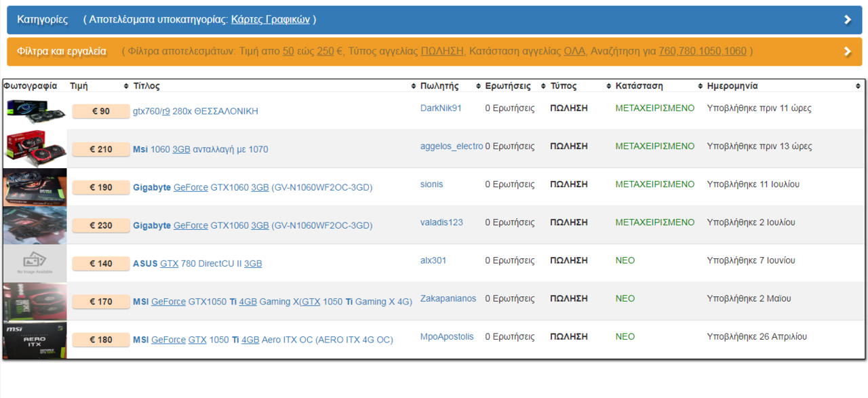Screen dimensions: 868x398
Task: View seller DarkNik91 profile
Action: tap(441, 108)
